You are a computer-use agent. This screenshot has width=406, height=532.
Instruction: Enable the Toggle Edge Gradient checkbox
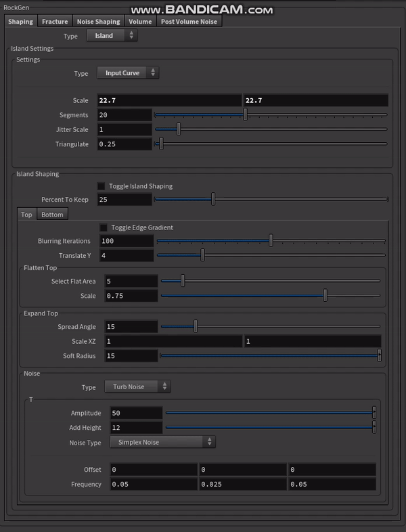104,227
